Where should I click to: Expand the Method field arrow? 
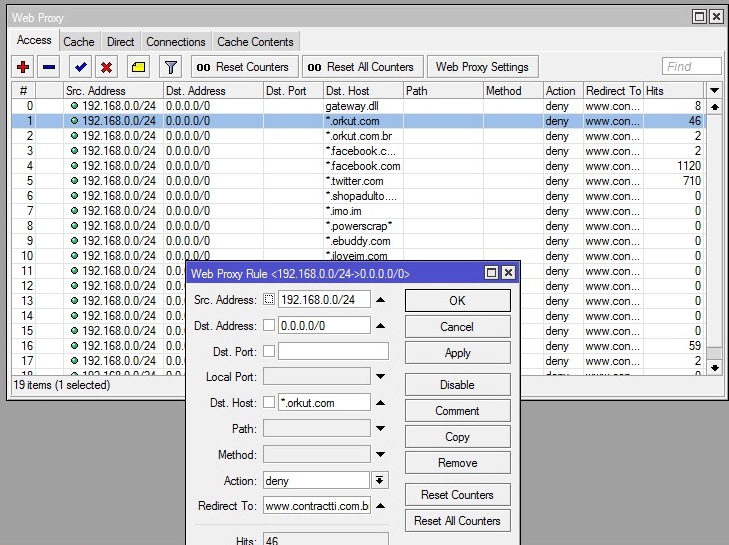[x=380, y=454]
